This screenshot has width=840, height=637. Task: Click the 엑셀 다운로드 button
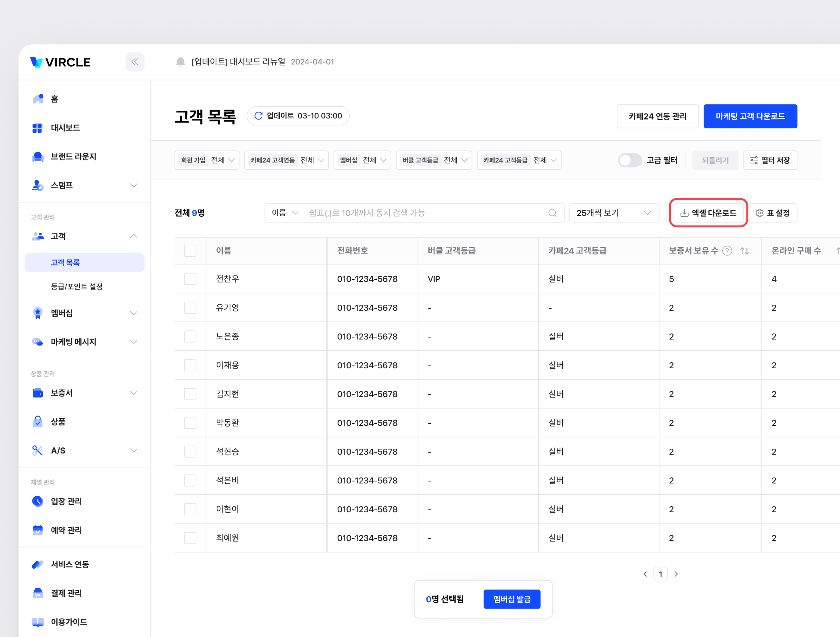pos(708,213)
